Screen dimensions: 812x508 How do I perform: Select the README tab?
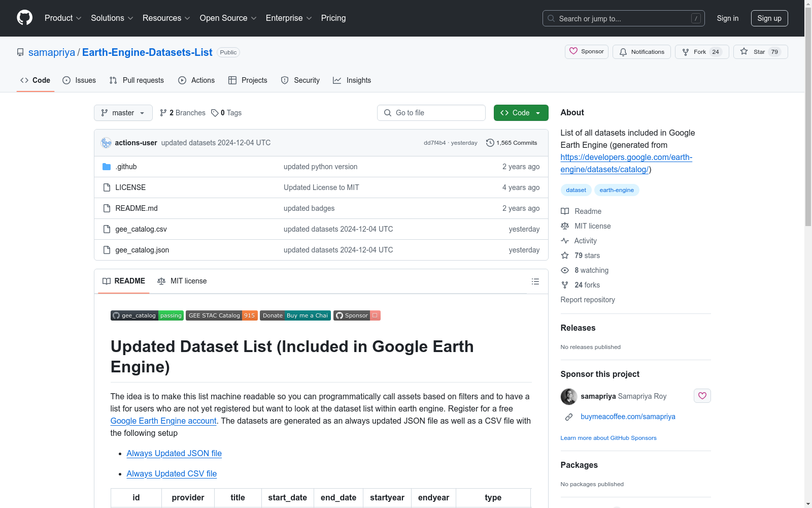[124, 281]
